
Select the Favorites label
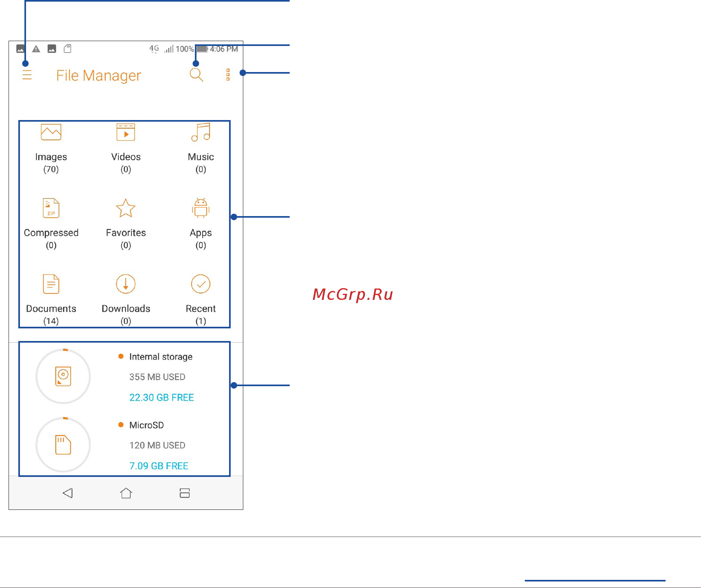click(126, 233)
